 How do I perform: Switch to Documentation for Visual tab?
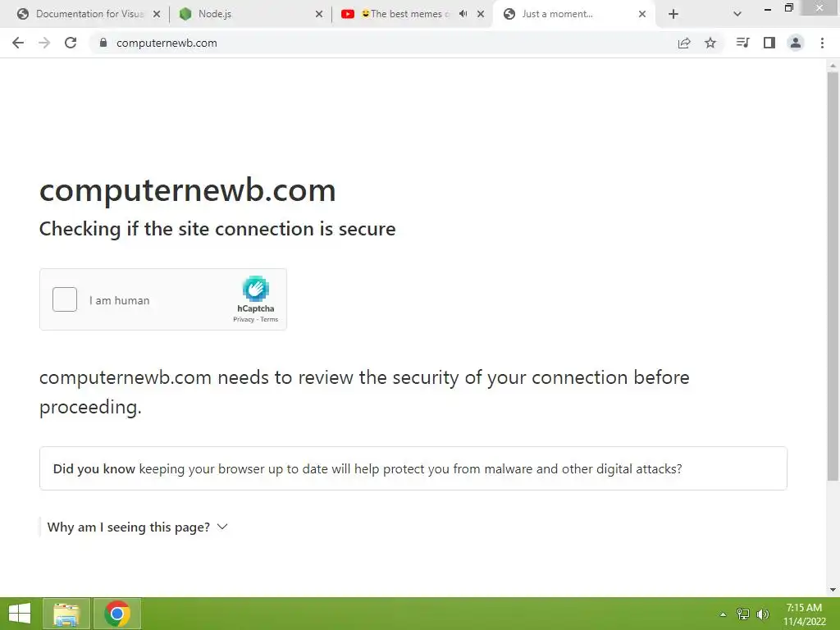pos(89,14)
